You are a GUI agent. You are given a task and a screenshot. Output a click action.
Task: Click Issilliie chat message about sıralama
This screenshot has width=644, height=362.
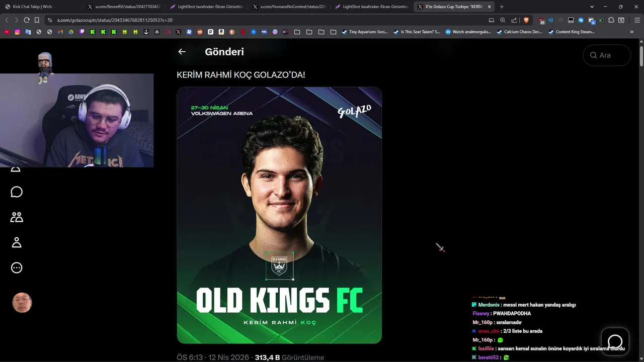pyautogui.click(x=561, y=348)
